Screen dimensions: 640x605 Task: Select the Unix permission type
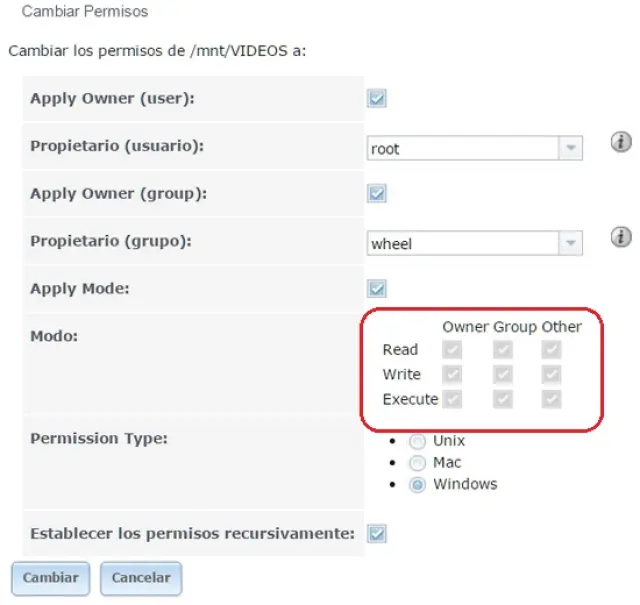pos(417,441)
